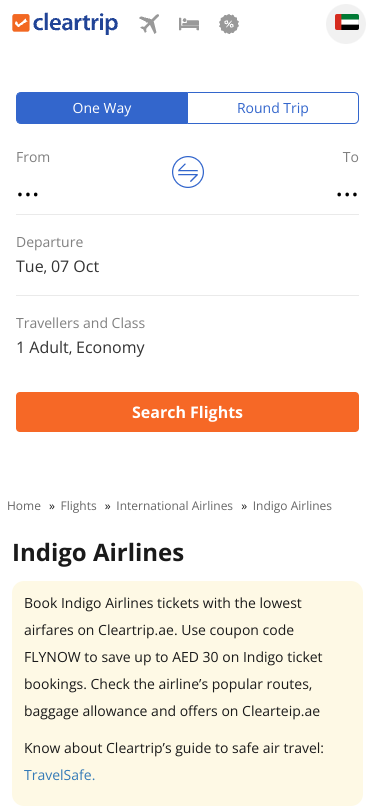
Task: Select the One Way trip option
Action: pyautogui.click(x=102, y=108)
